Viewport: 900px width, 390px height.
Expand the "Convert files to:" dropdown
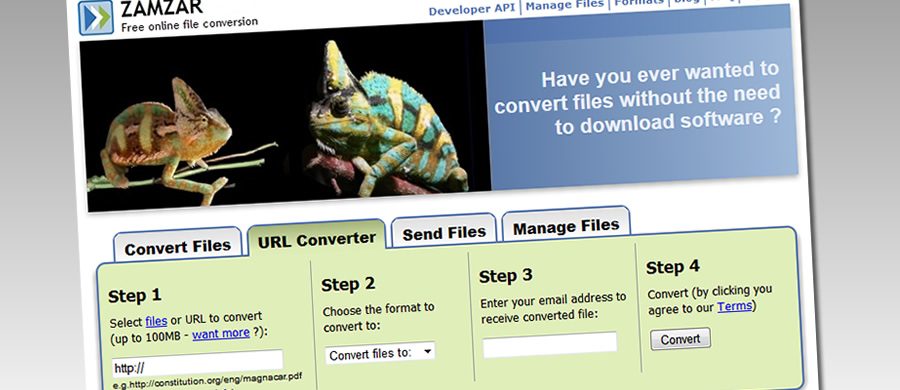[x=380, y=353]
